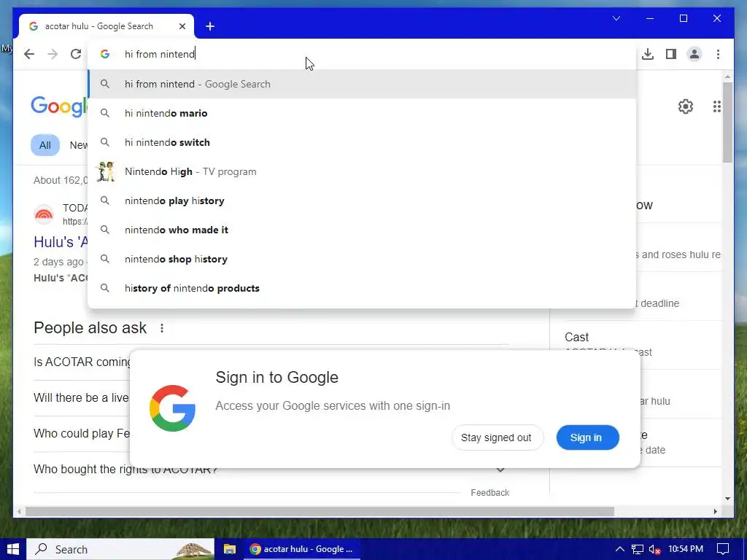747x560 pixels.
Task: Select the All search filter tab
Action: tap(45, 145)
